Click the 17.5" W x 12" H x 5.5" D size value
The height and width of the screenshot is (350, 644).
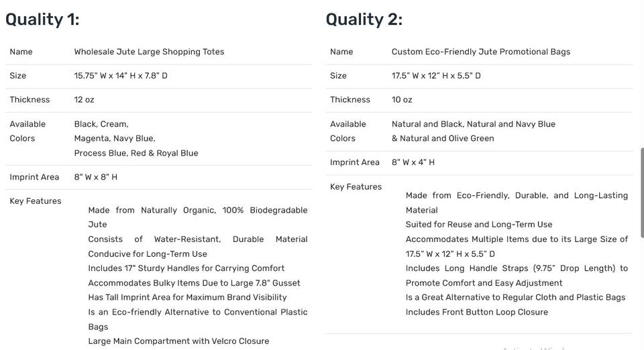tap(436, 76)
